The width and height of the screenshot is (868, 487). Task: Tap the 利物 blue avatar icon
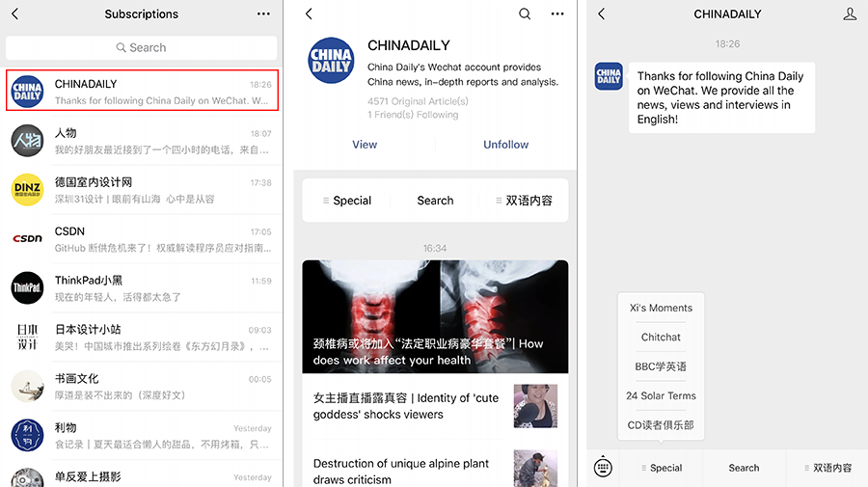point(27,436)
